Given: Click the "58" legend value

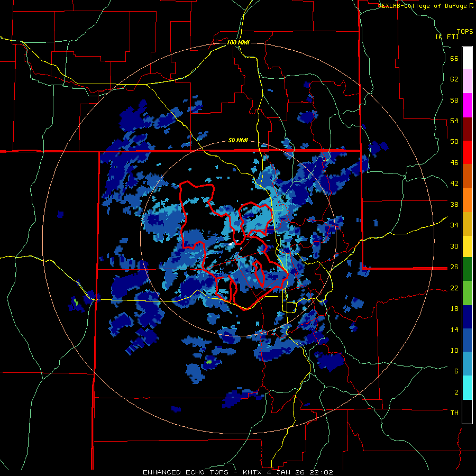Looking at the screenshot, I should (x=454, y=100).
